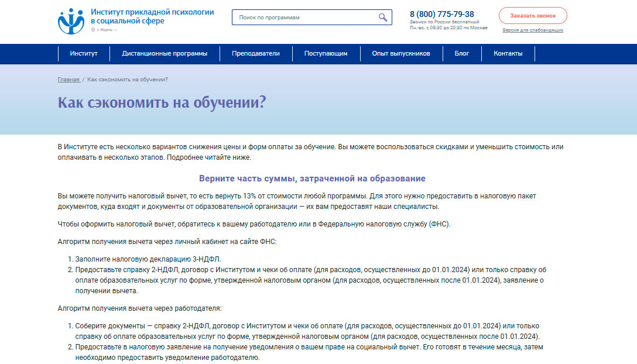Call the phone number 8 (800) 775-79-38
The width and height of the screenshot is (637, 364).
coord(441,14)
